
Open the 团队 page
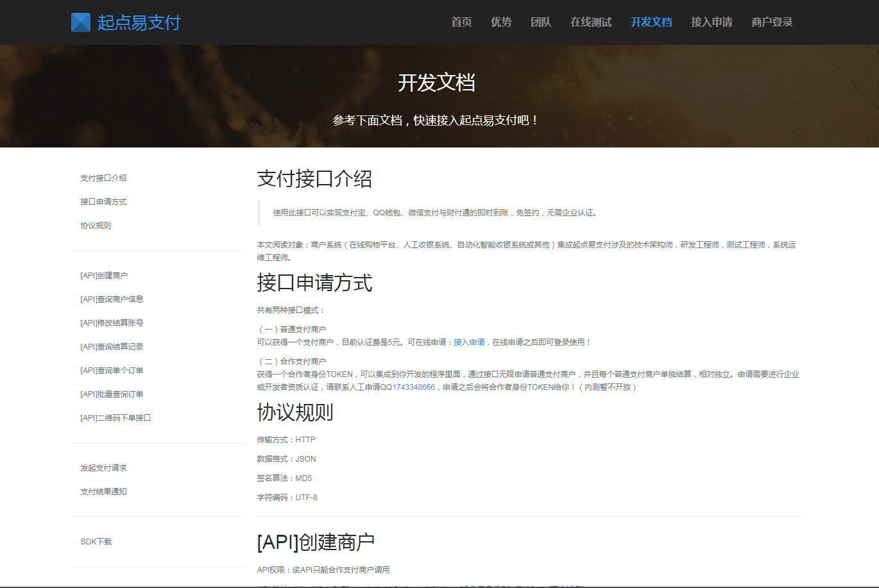click(x=541, y=22)
